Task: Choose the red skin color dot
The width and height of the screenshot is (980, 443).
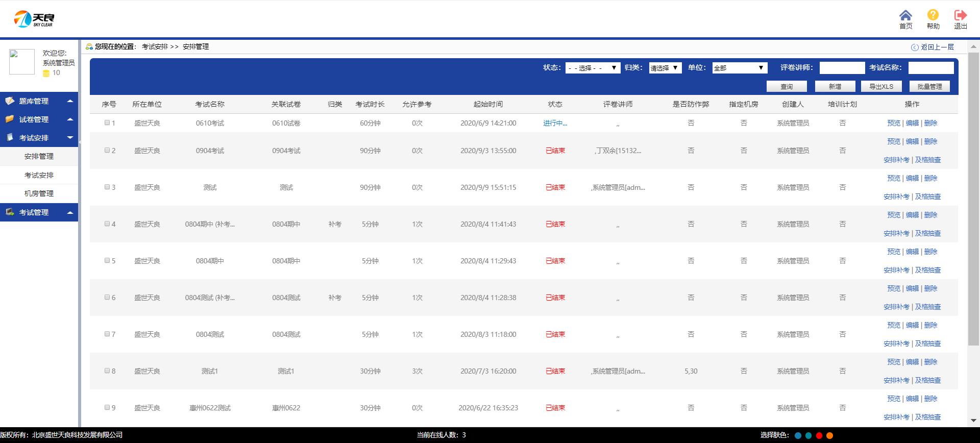Action: tap(819, 435)
